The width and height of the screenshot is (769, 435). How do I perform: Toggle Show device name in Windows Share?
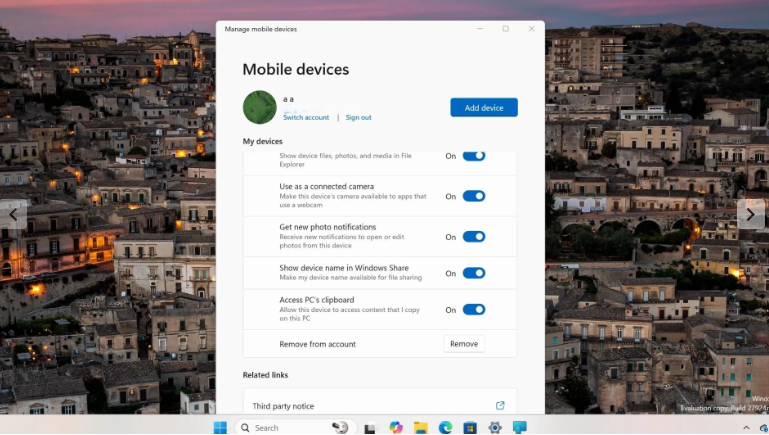pos(474,273)
